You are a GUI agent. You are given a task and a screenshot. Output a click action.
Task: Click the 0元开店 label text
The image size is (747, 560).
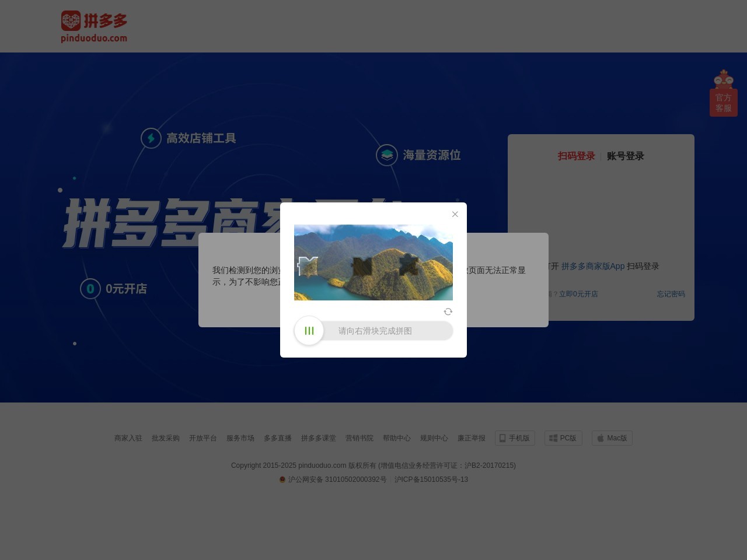pyautogui.click(x=126, y=289)
